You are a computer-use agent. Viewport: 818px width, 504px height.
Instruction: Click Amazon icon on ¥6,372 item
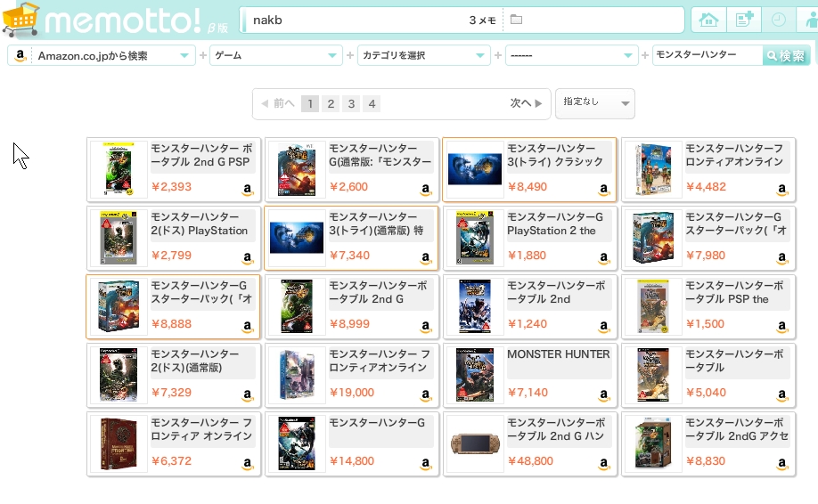pyautogui.click(x=248, y=463)
